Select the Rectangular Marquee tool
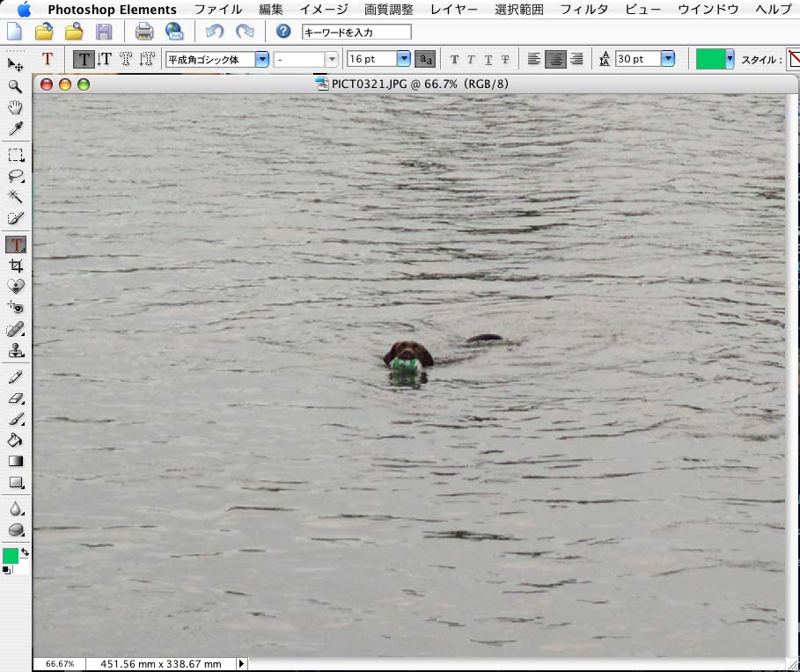Screen dimensions: 800x672 point(15,155)
